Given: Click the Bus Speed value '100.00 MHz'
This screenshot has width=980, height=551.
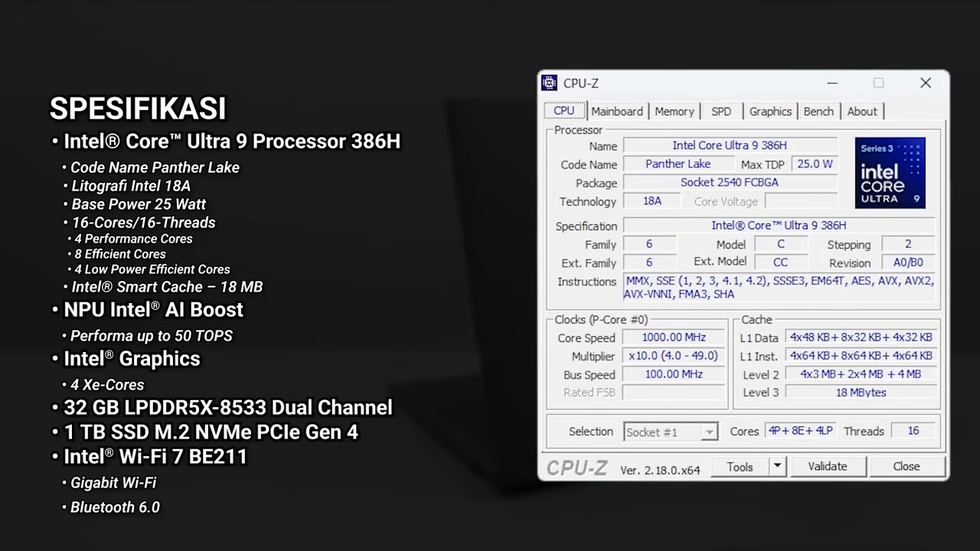Looking at the screenshot, I should coord(674,374).
